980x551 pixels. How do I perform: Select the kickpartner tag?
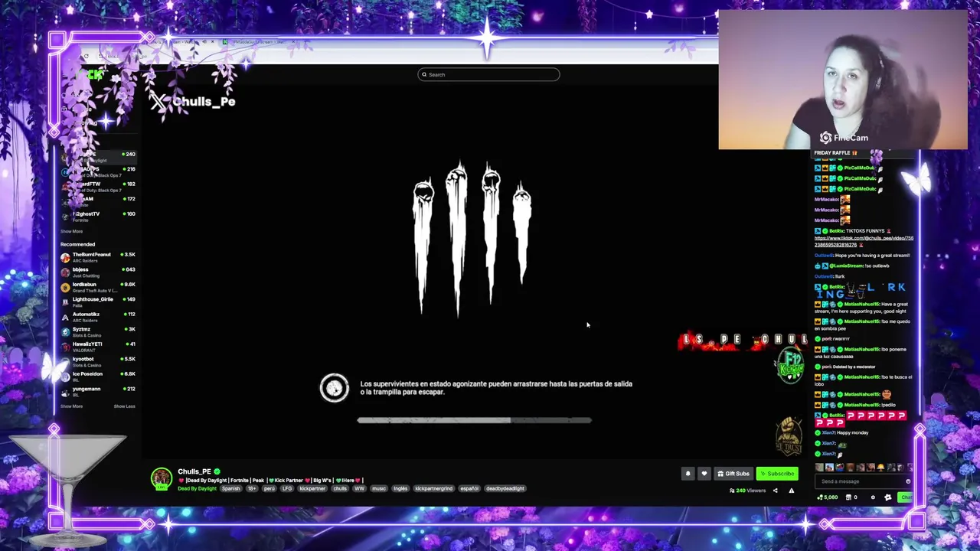[x=312, y=488]
